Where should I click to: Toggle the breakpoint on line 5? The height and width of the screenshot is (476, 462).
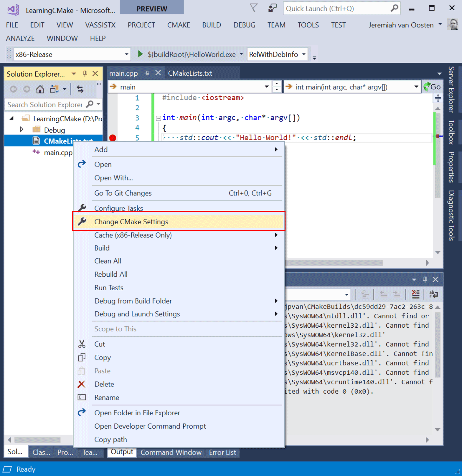pyautogui.click(x=113, y=137)
